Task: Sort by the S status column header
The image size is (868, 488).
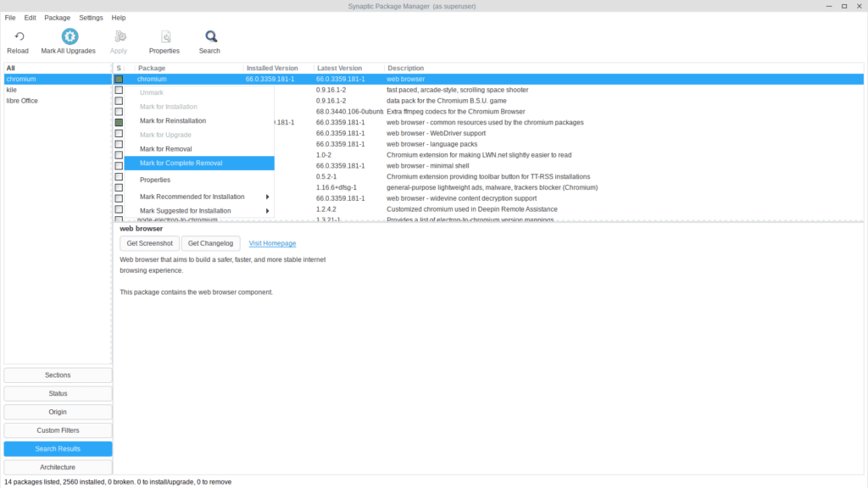Action: point(119,68)
